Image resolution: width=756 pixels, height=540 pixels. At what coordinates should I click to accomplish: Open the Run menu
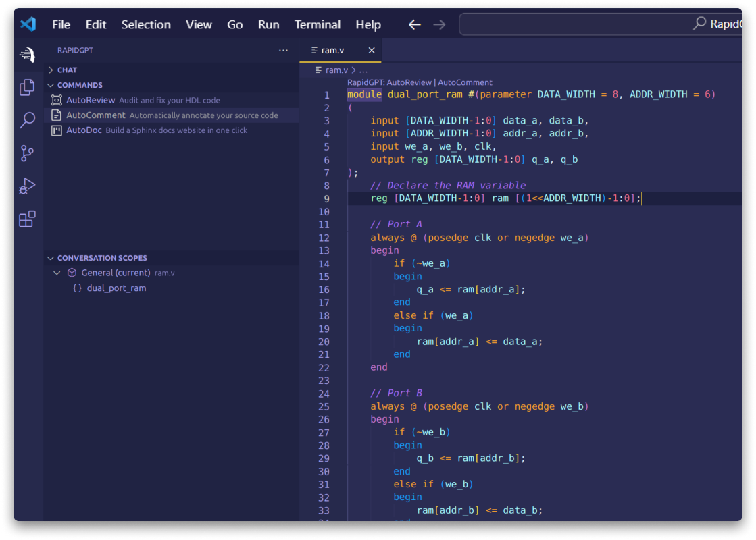tap(269, 24)
